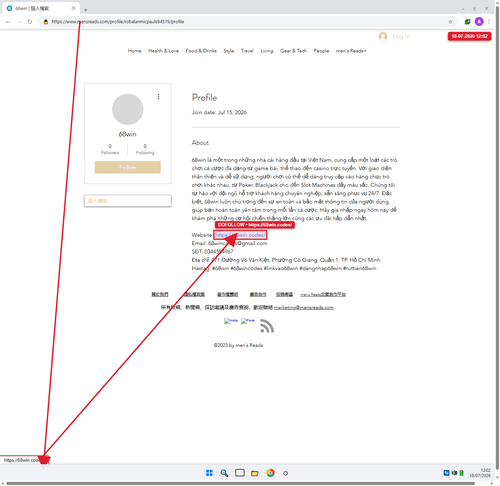Open File Explorer from the taskbar
The width and height of the screenshot is (500, 486).
pyautogui.click(x=255, y=473)
